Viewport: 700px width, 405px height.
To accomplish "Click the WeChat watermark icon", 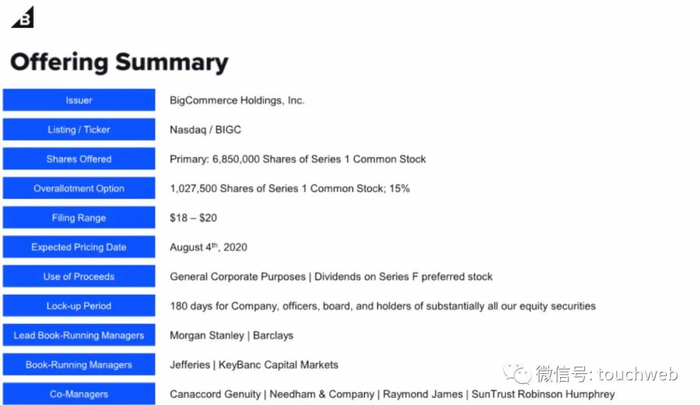I will pos(517,374).
